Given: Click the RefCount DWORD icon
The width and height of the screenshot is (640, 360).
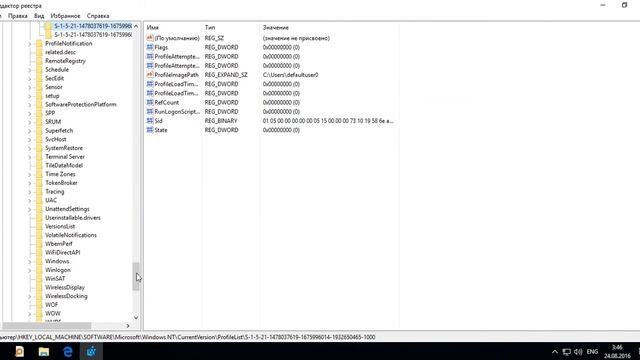Looking at the screenshot, I should point(150,102).
